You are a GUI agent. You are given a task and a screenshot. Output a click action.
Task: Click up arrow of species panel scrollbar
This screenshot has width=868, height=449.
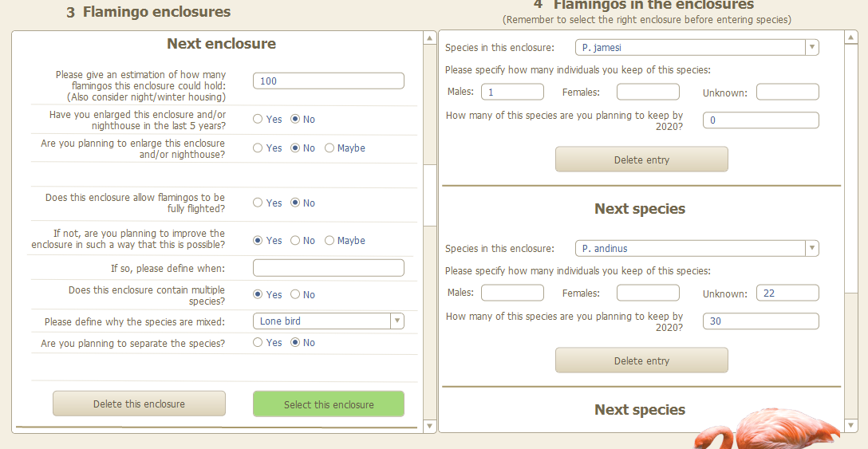852,38
